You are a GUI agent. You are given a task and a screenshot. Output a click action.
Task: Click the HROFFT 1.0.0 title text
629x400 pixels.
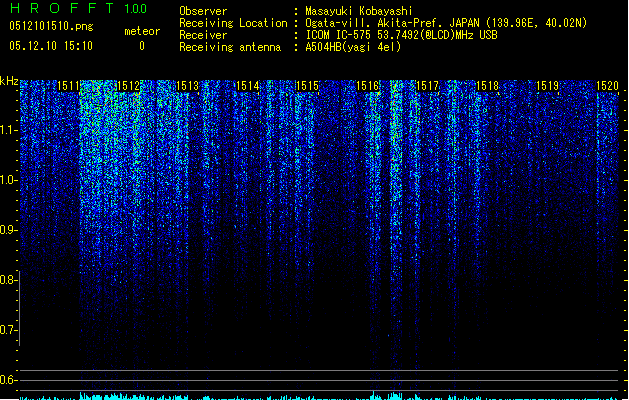pyautogui.click(x=79, y=8)
